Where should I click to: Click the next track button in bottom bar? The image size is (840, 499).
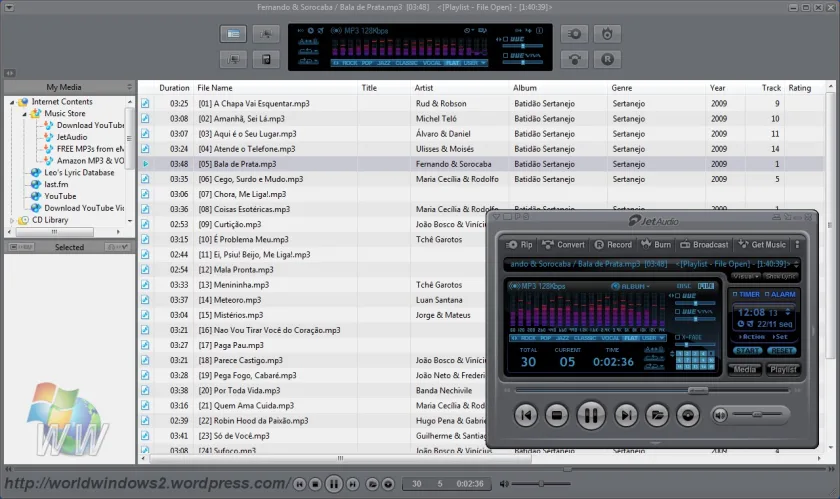[x=352, y=484]
